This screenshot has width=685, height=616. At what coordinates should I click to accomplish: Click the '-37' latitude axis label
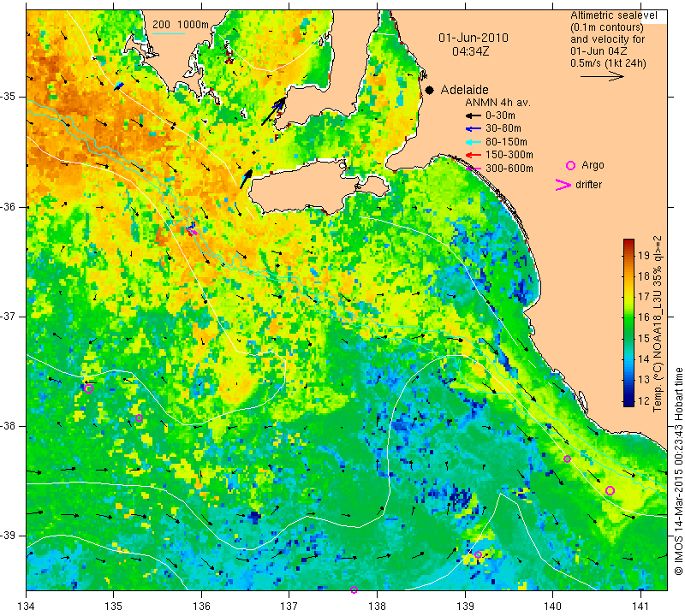pyautogui.click(x=9, y=316)
